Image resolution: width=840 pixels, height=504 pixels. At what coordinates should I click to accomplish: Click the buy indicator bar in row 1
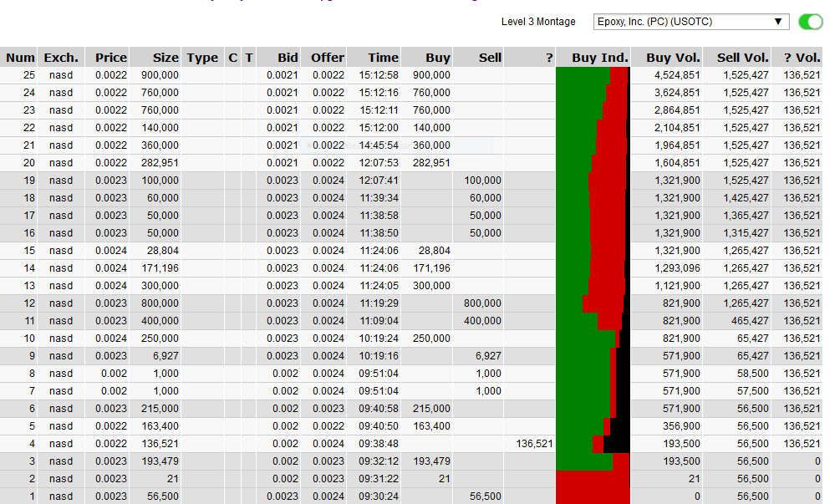592,496
